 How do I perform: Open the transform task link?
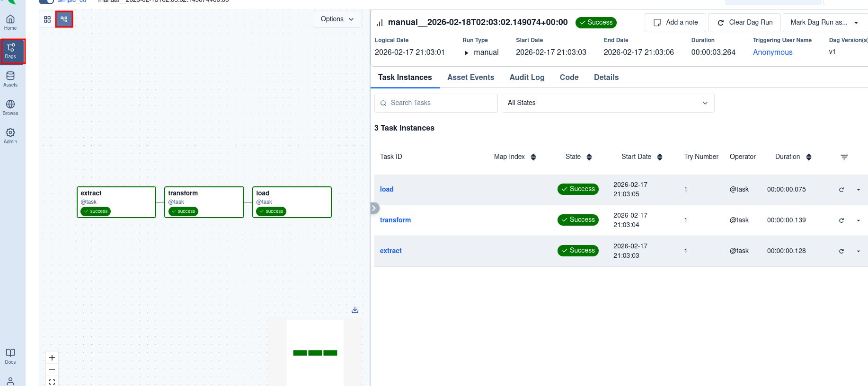tap(395, 220)
